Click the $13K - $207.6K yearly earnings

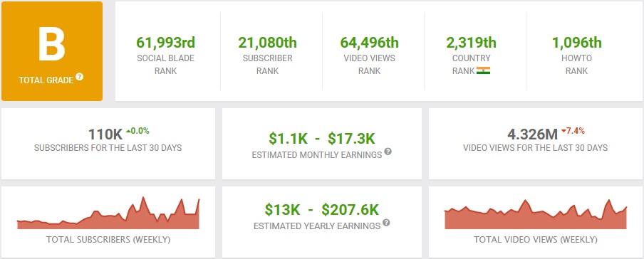(321, 210)
